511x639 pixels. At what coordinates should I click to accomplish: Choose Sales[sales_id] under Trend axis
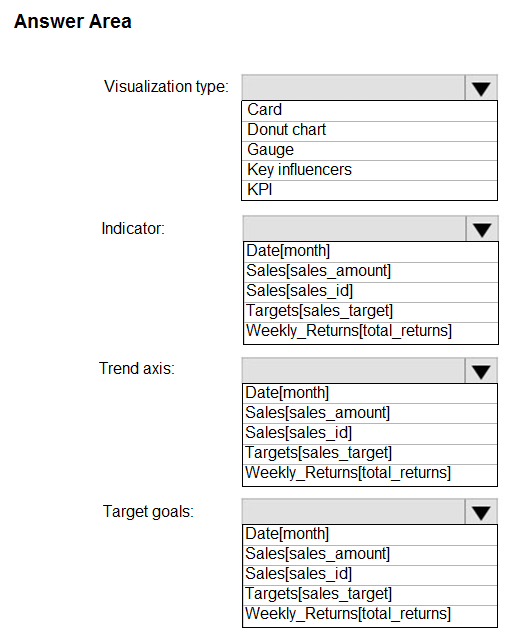tap(370, 433)
